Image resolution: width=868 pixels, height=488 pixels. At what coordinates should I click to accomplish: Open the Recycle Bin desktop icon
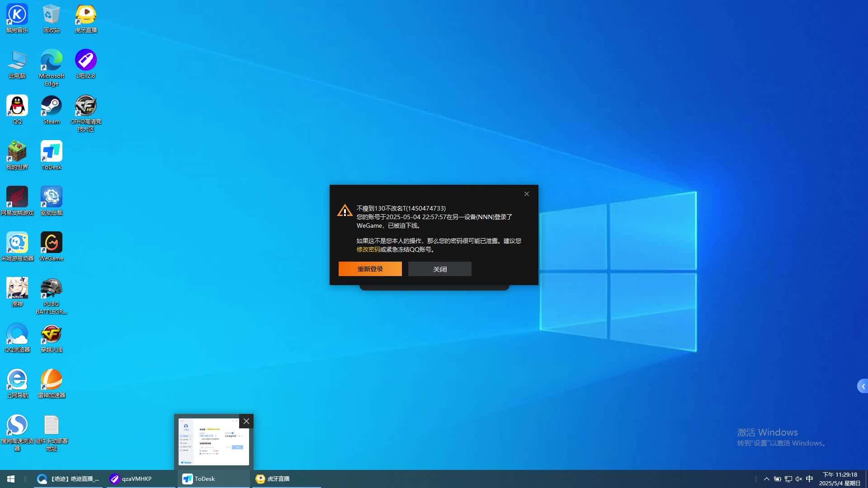(x=52, y=19)
